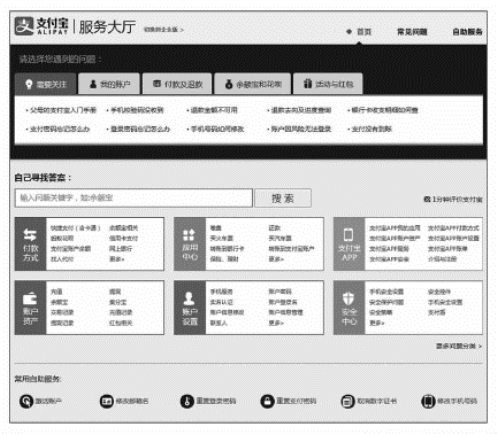Select the 余额宝和花呗 tab
Screen dimensions: 497x434
pyautogui.click(x=253, y=84)
